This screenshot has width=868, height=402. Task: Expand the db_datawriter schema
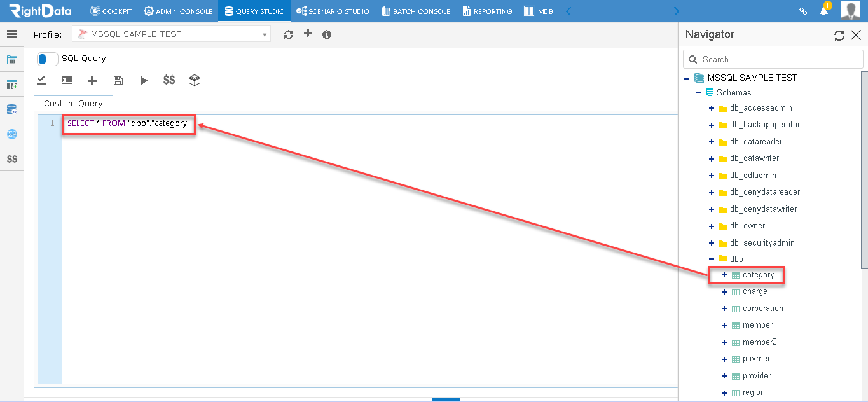(x=712, y=158)
